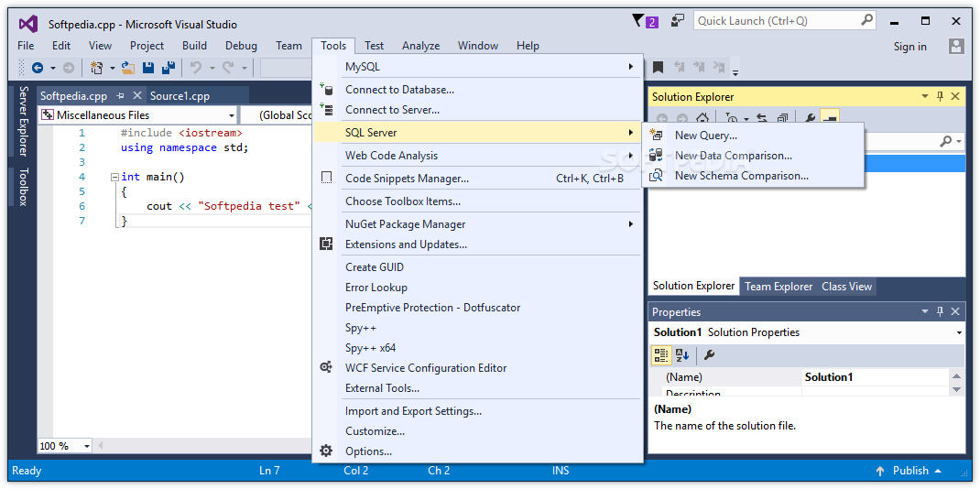Click the New Project toolbar icon
Image resolution: width=980 pixels, height=489 pixels.
pos(96,68)
